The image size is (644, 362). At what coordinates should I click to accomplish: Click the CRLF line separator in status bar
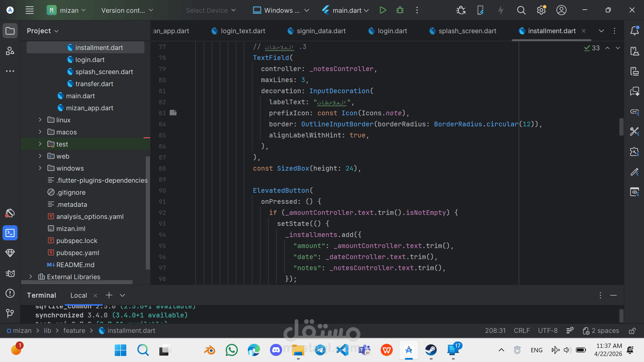click(x=522, y=330)
